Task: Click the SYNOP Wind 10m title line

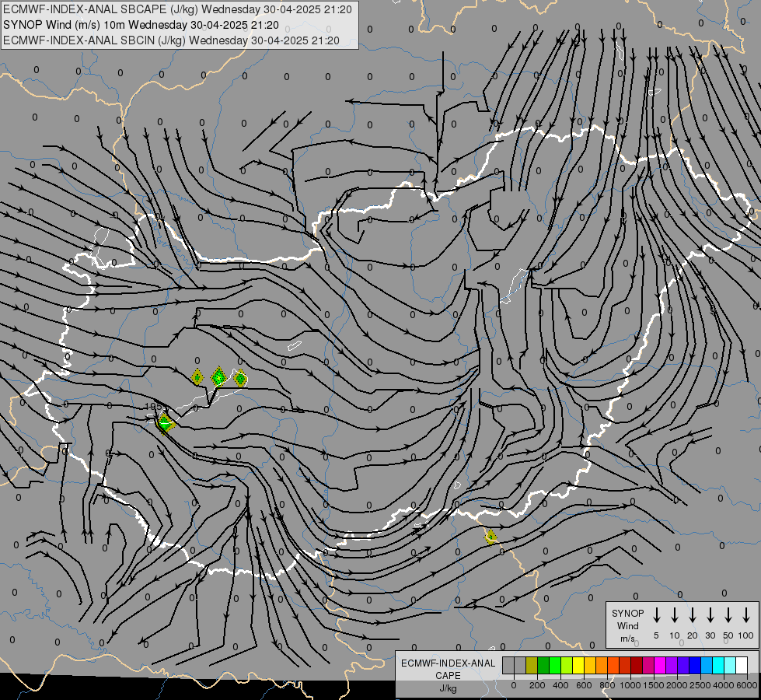Action: [x=141, y=25]
